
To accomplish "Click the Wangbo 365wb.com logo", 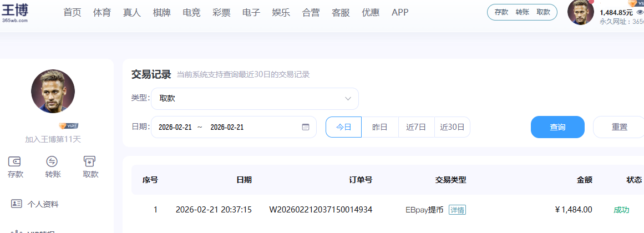I will pyautogui.click(x=15, y=12).
